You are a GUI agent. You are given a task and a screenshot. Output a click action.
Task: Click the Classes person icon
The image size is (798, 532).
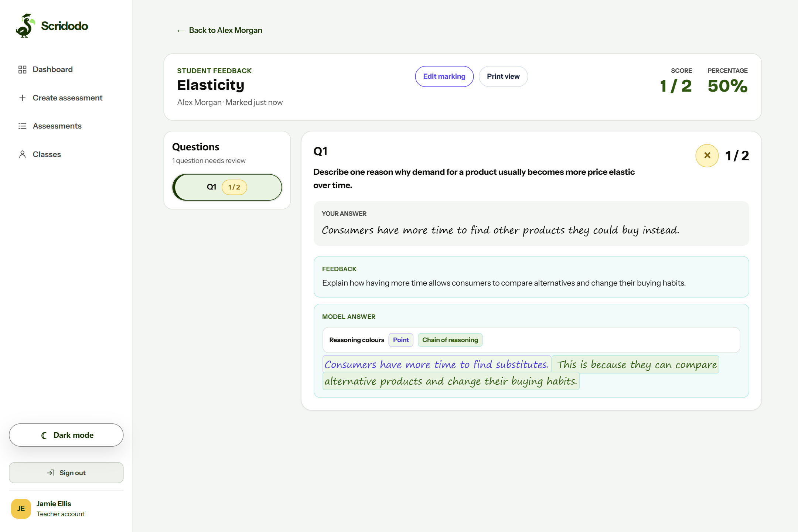23,154
